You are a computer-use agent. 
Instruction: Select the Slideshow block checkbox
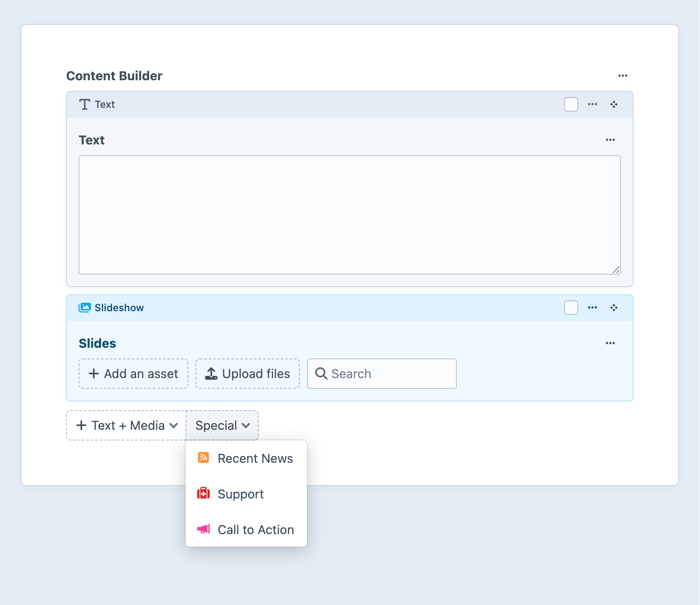[x=571, y=308]
